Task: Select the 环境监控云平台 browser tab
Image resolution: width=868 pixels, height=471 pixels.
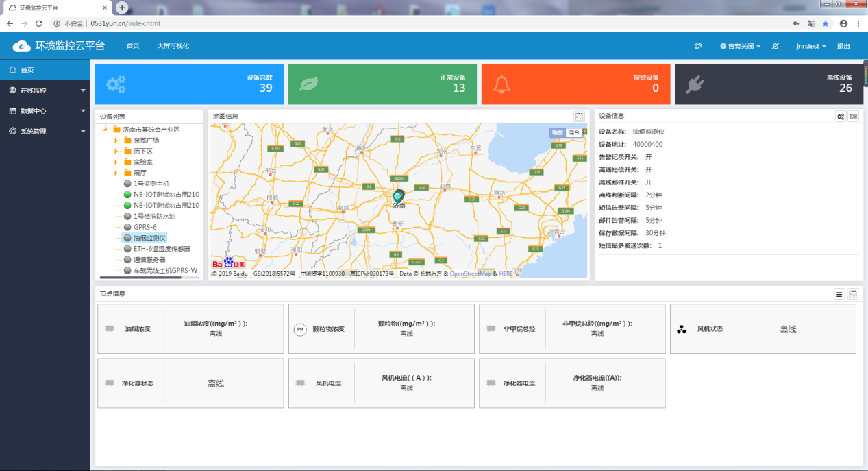Action: click(x=58, y=8)
